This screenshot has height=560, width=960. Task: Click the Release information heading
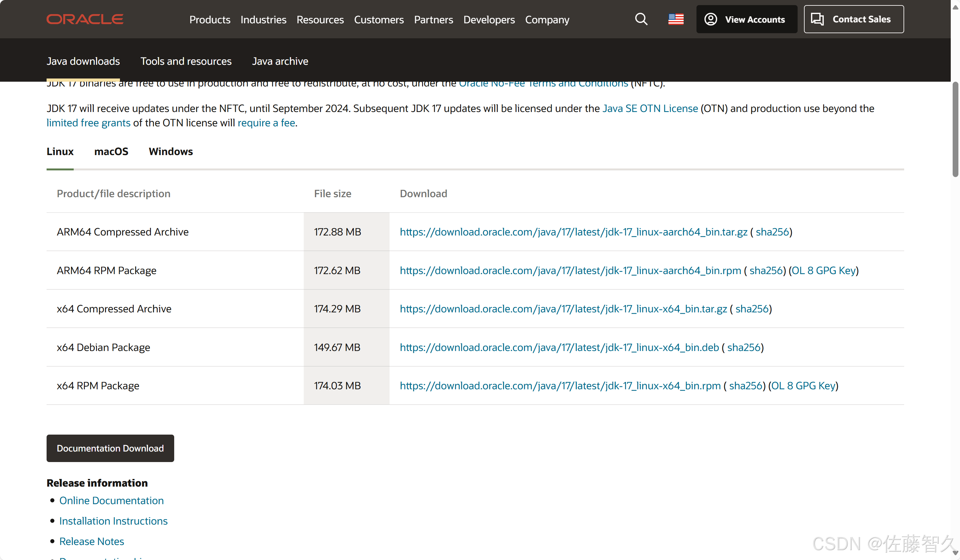97,483
